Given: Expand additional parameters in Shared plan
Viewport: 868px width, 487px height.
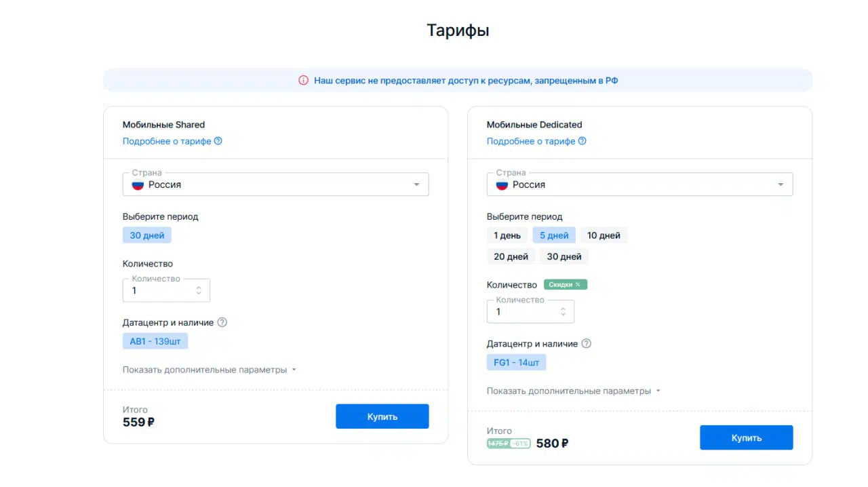Looking at the screenshot, I should [x=210, y=370].
